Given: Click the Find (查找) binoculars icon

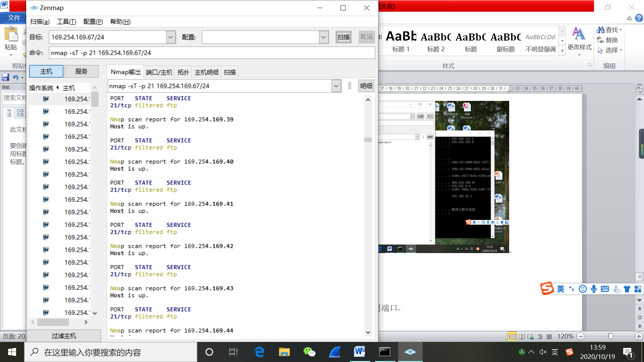Looking at the screenshot, I should tap(600, 30).
